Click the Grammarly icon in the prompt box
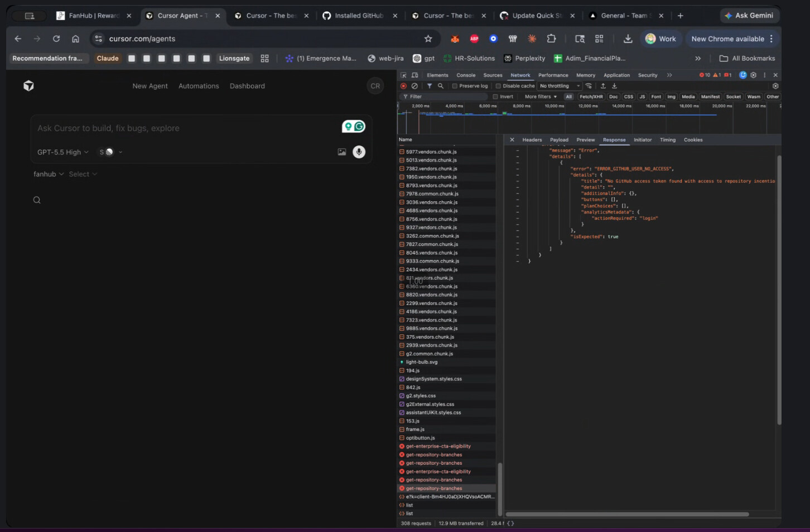Screen dimensions: 810x532 [x=359, y=127]
